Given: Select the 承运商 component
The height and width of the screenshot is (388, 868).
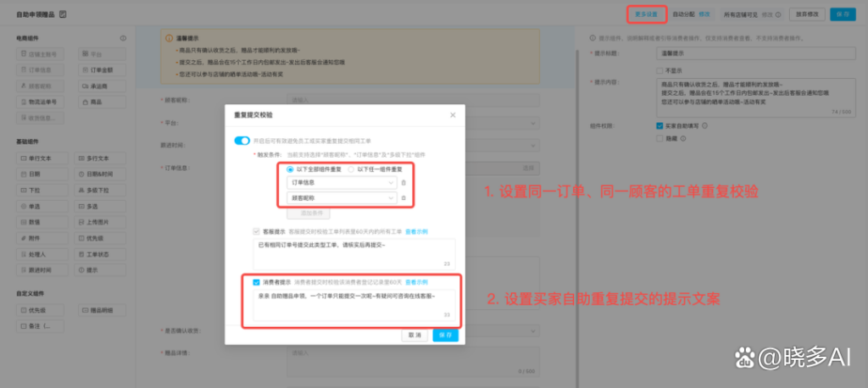Looking at the screenshot, I should coord(100,86).
